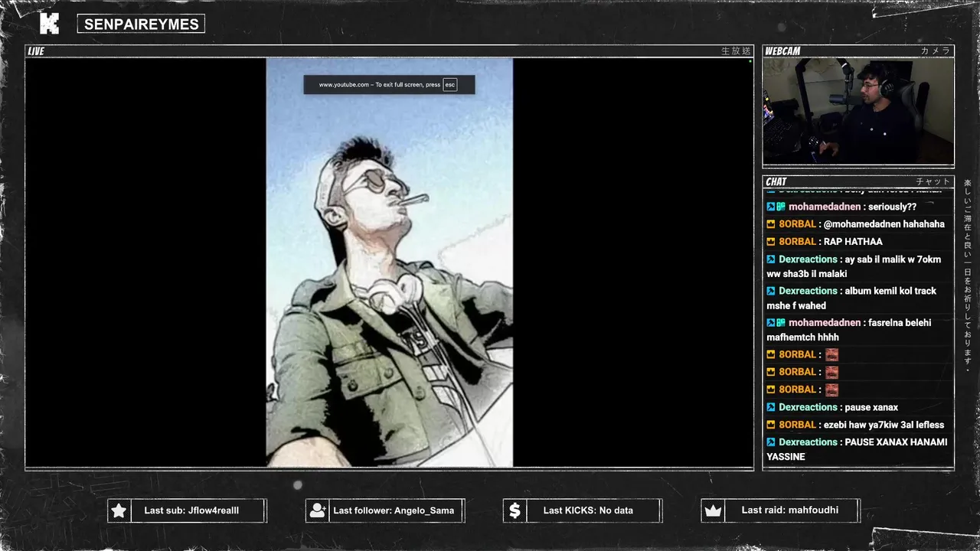This screenshot has width=980, height=551.
Task: Click chat message '@mohamedadnen hahahaha'
Action: coord(884,224)
